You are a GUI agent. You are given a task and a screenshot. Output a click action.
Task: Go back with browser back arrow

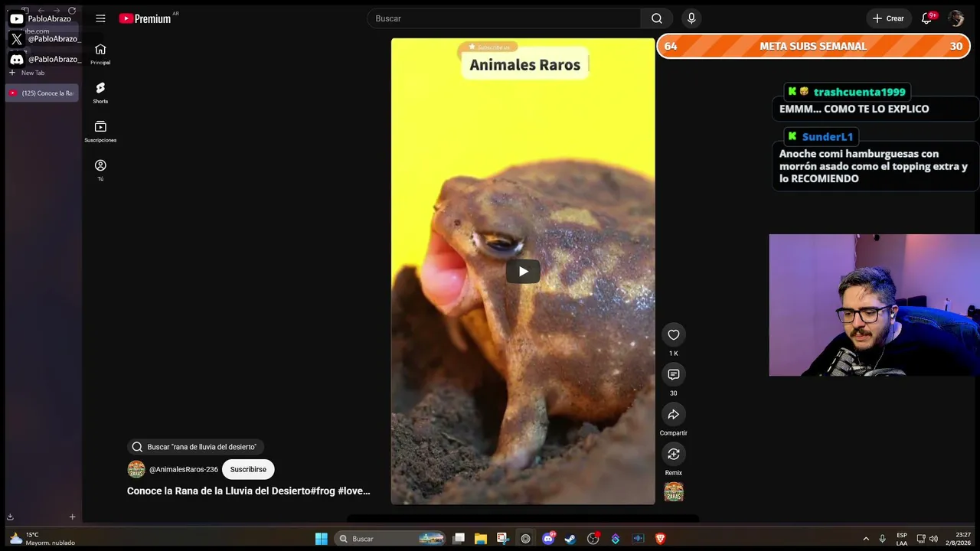tap(41, 11)
